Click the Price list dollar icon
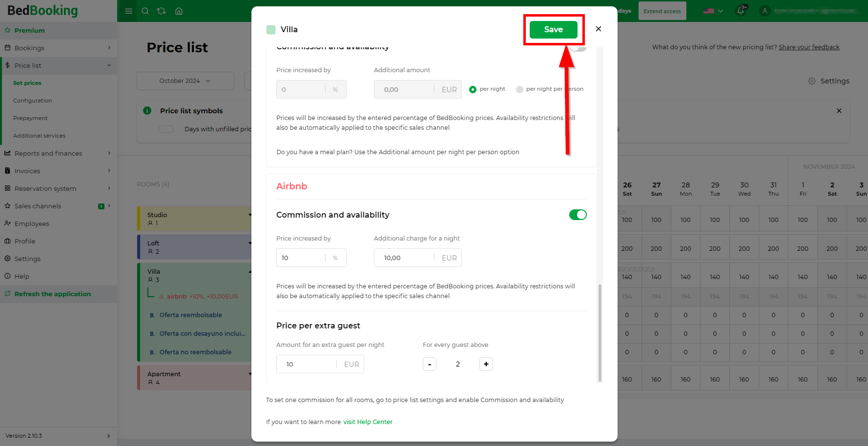The height and width of the screenshot is (446, 868). coord(8,65)
